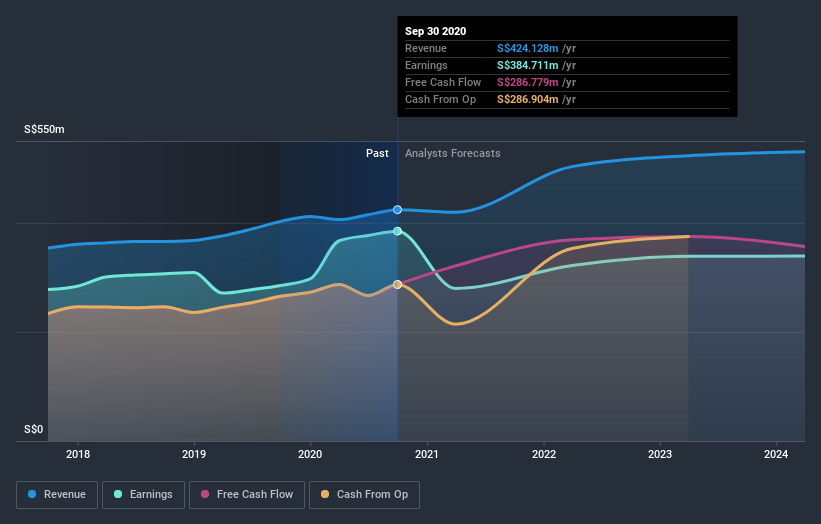
Task: Click the 2020 x-axis label
Action: (310, 454)
